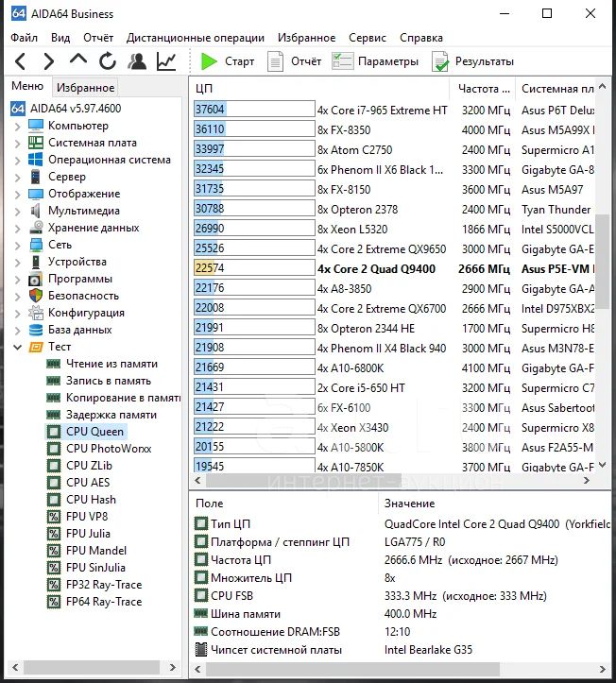
Task: Select the CPU PhotoWorxx benchmark
Action: click(x=109, y=449)
